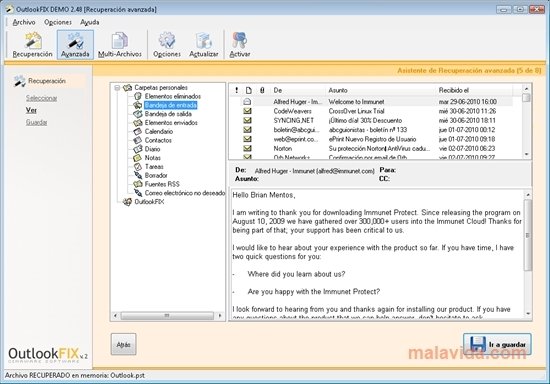The width and height of the screenshot is (550, 384).
Task: Click message list scrollbar down arrow
Action: 526,154
